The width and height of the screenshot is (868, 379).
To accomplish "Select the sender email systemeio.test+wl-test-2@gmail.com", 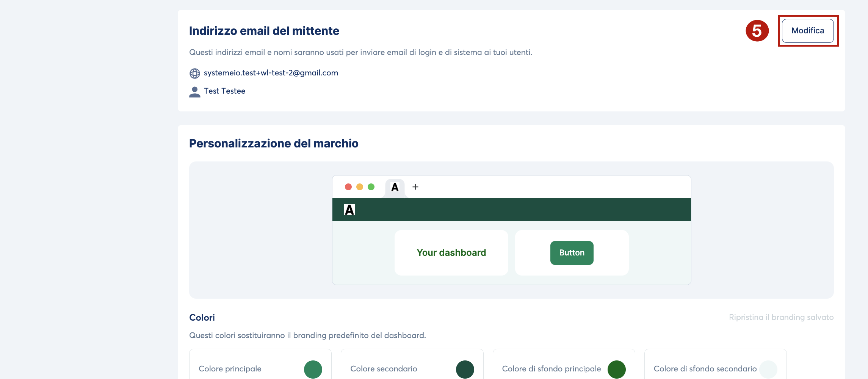I will coord(271,73).
